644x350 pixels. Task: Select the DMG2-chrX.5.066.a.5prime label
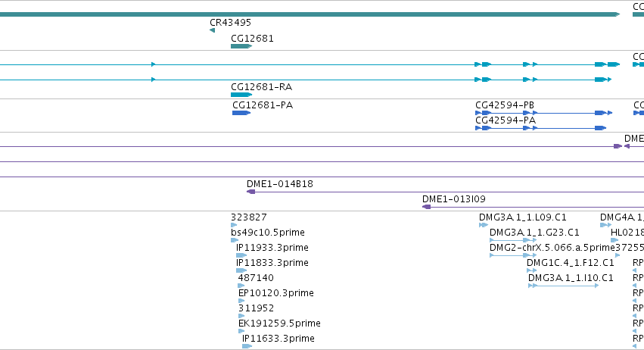(552, 248)
